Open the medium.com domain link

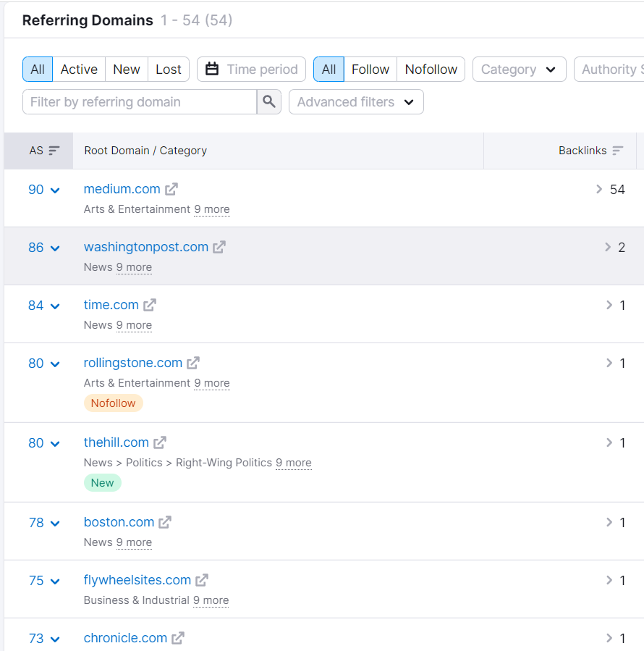122,189
